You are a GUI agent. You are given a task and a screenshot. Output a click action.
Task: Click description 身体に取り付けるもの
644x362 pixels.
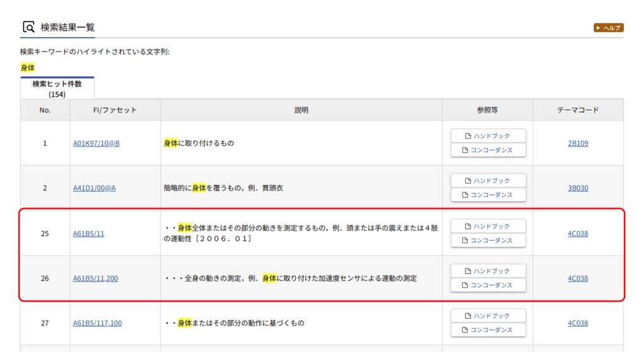click(199, 143)
